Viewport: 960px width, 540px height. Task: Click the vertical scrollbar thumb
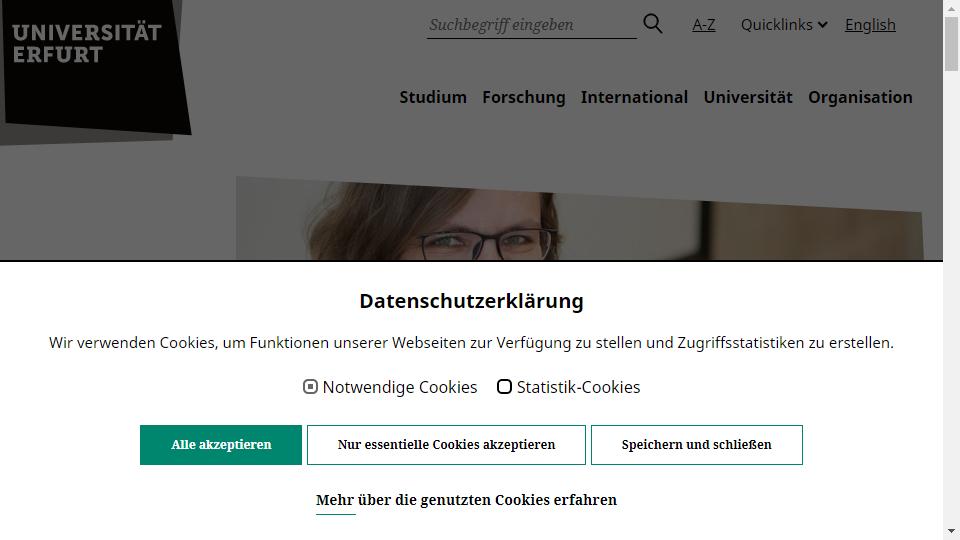[x=951, y=43]
